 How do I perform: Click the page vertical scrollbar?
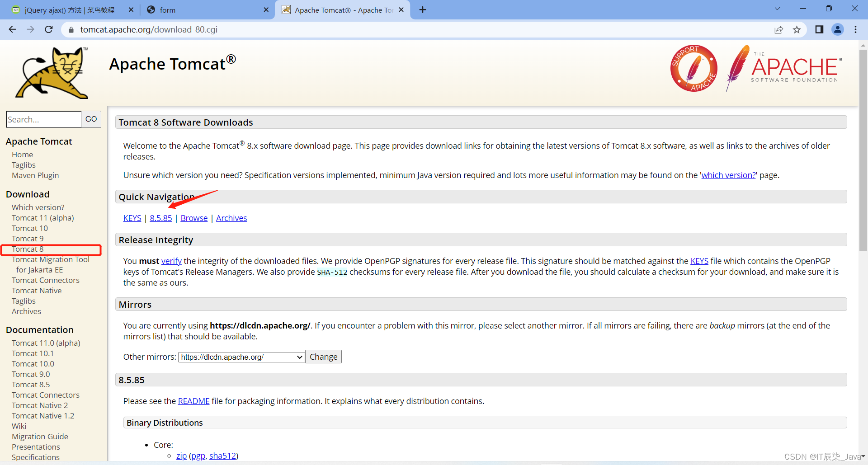click(x=863, y=149)
